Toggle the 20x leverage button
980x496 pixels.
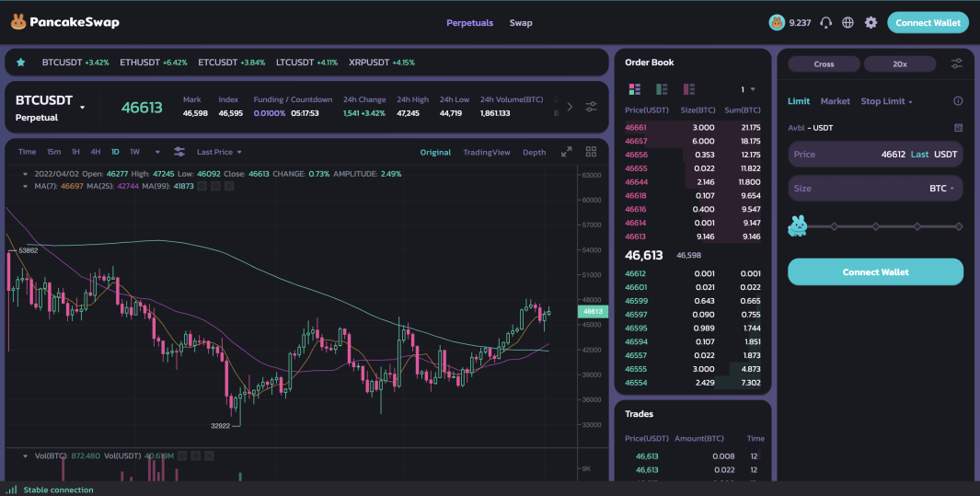tap(899, 63)
